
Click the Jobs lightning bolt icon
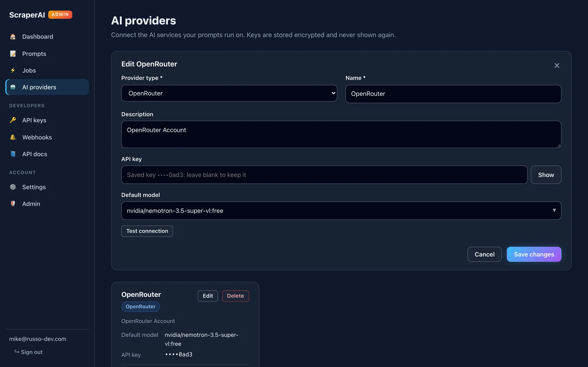[13, 70]
